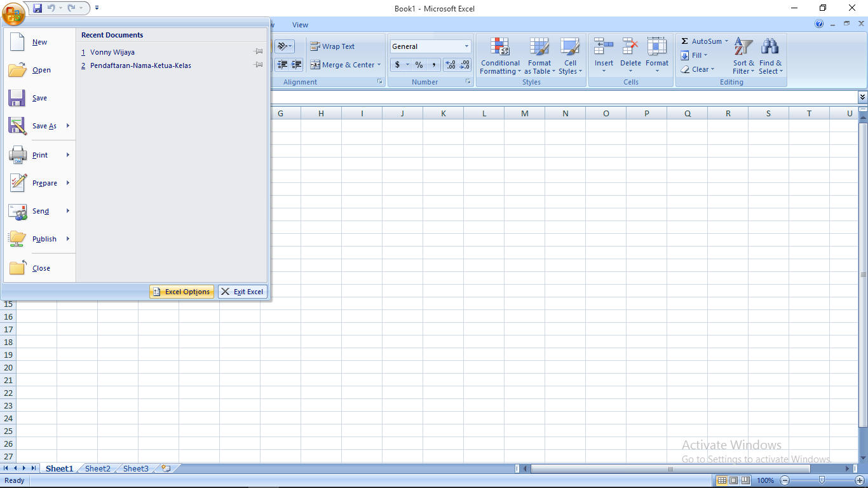Switch to Sheet3 tab
The height and width of the screenshot is (488, 868).
click(135, 468)
